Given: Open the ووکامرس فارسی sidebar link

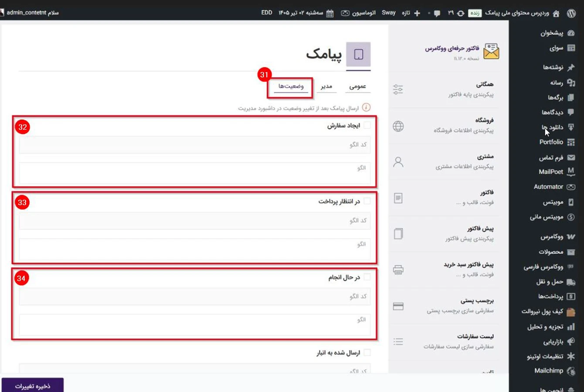Looking at the screenshot, I should point(543,267).
